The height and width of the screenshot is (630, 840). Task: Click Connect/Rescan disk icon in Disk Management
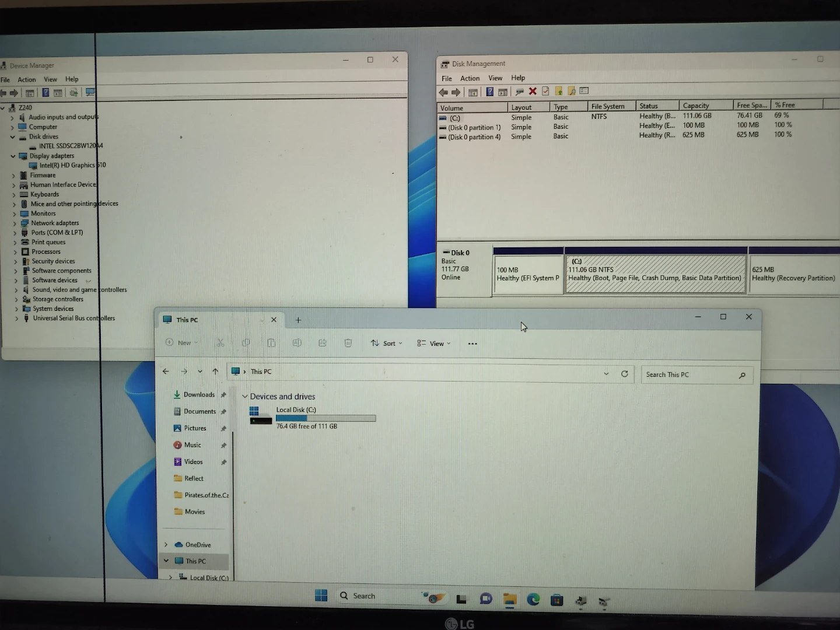[519, 92]
